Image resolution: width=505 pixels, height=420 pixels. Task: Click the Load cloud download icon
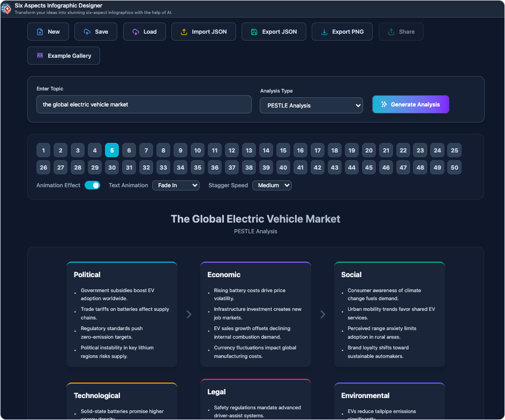click(136, 32)
